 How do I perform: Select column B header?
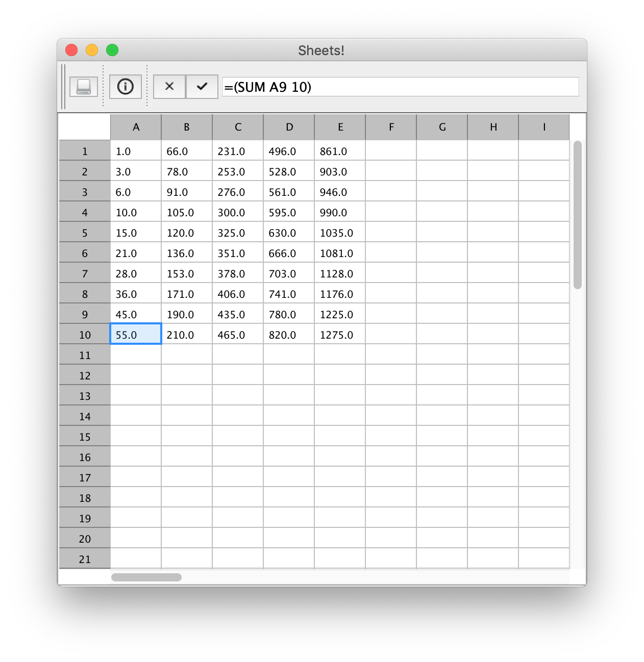point(187,127)
